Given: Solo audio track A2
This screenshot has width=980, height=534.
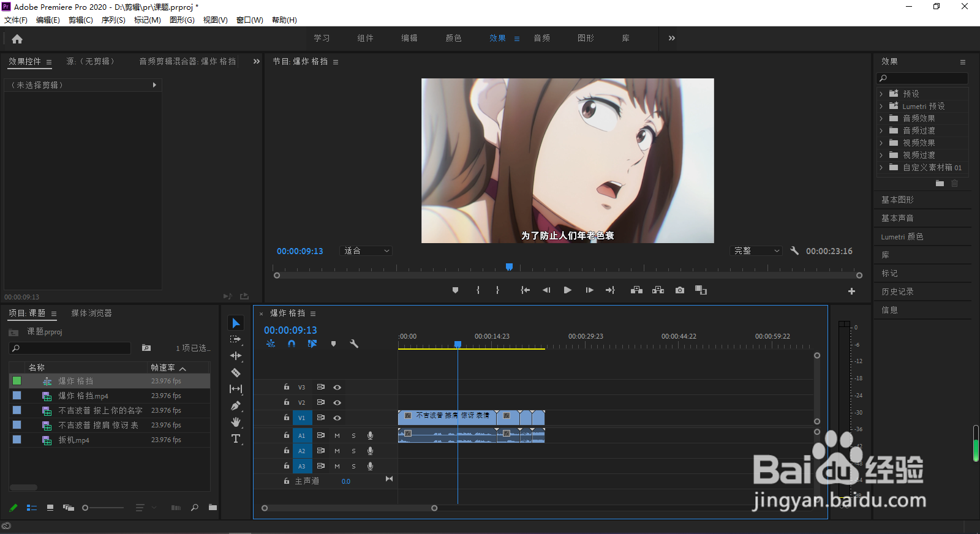Looking at the screenshot, I should [x=353, y=451].
